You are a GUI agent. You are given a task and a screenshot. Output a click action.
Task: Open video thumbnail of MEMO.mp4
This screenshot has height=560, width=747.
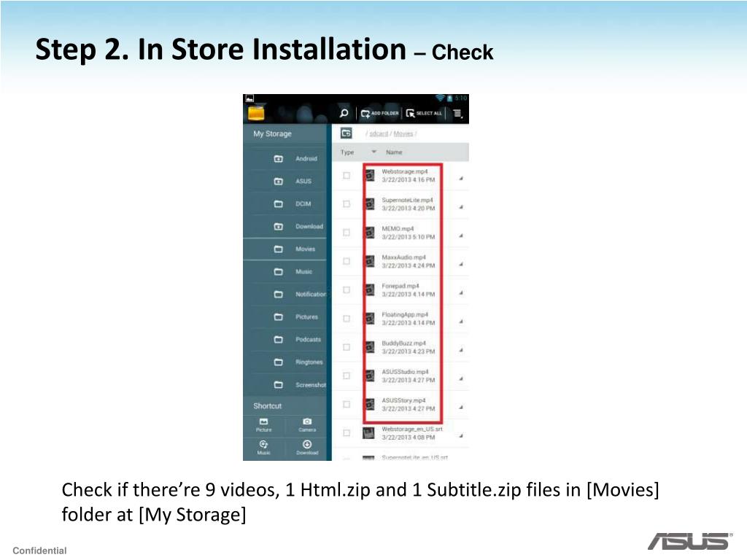point(370,233)
